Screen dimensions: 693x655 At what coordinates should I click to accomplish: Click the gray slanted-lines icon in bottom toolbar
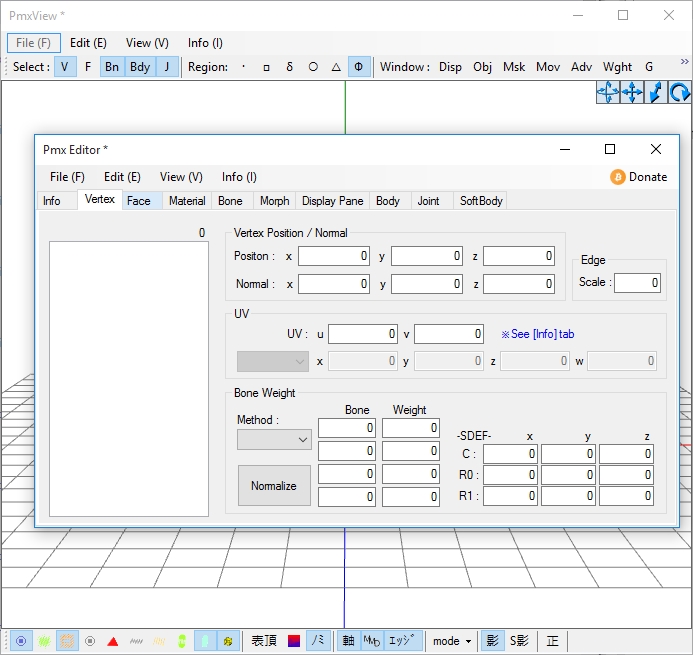click(136, 641)
